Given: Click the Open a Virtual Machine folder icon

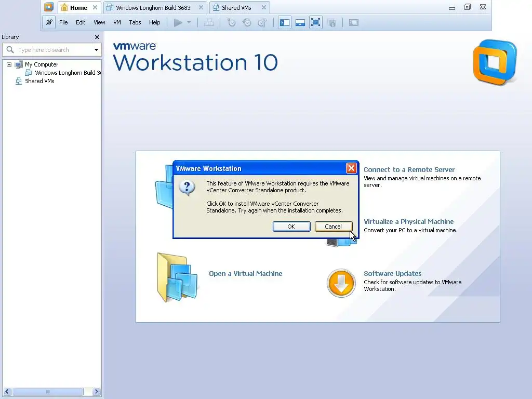Looking at the screenshot, I should point(177,277).
